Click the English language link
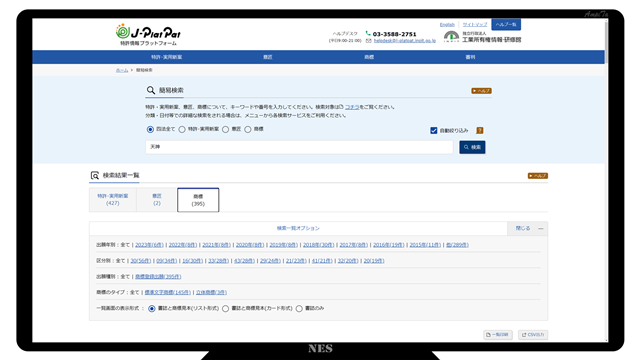The height and width of the screenshot is (360, 640). pyautogui.click(x=447, y=25)
